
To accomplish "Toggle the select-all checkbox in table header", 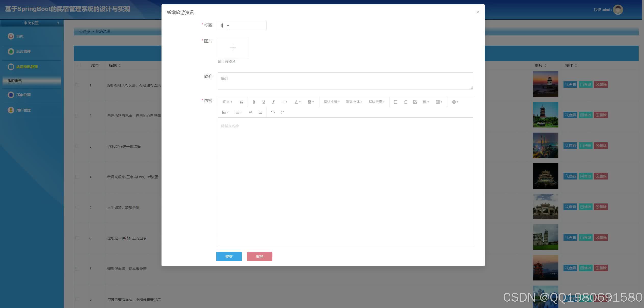I will click(79, 66).
